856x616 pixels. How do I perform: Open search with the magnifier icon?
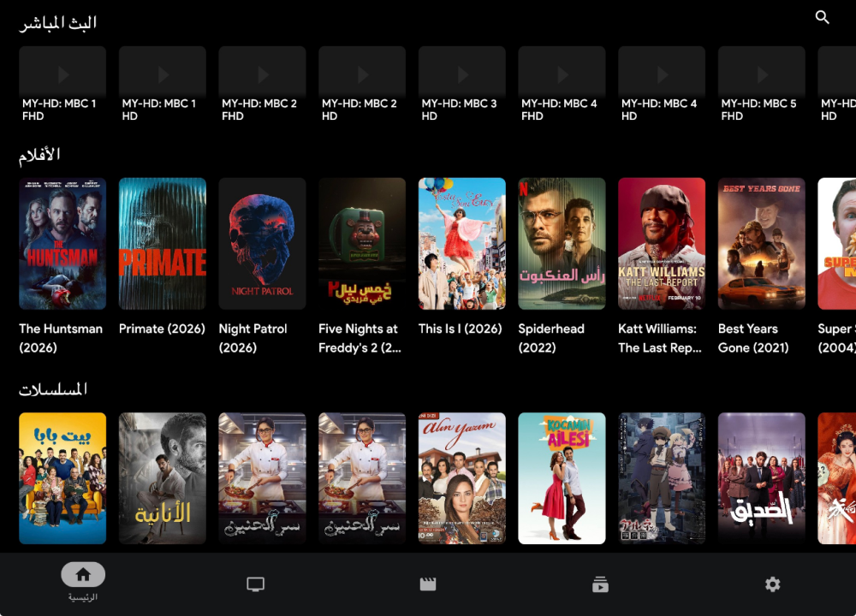[x=823, y=18]
